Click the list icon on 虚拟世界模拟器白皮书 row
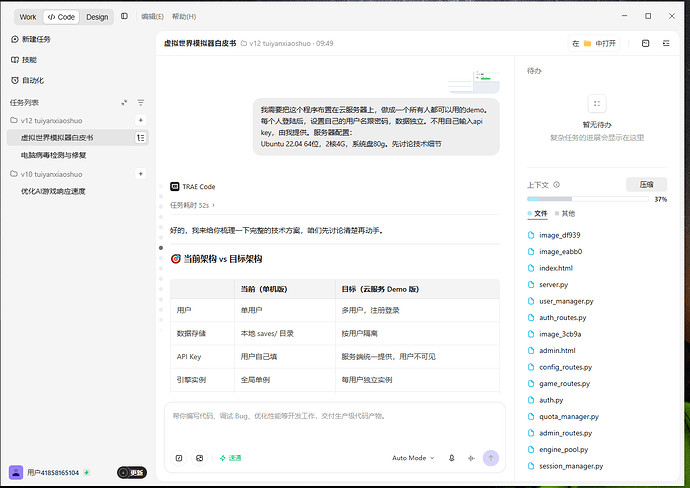This screenshot has width=690, height=488. point(140,138)
